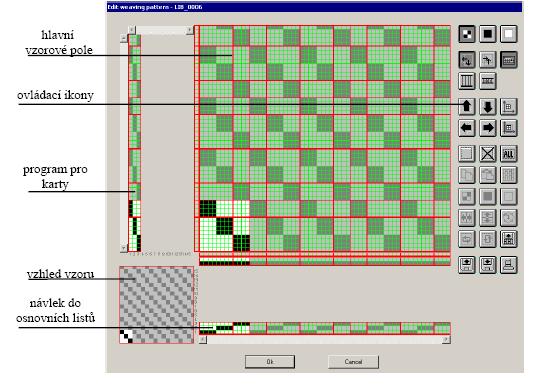Click the down arrow shift pattern icon
The image size is (533, 387).
(487, 106)
